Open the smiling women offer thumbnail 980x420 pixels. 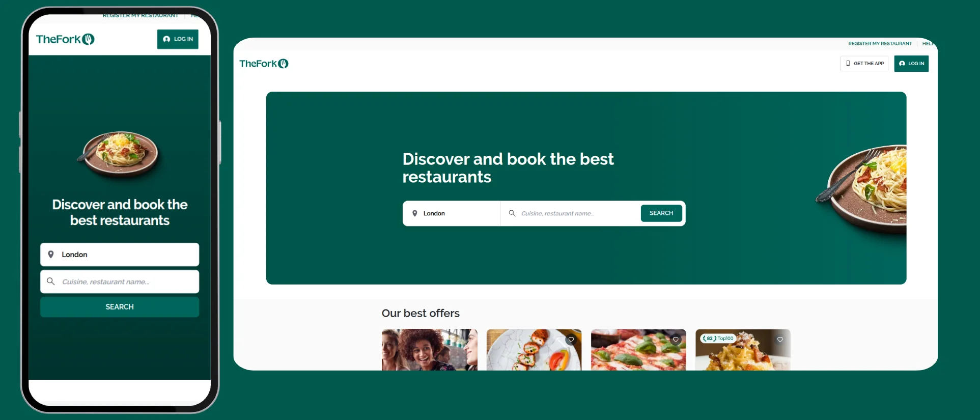(x=430, y=350)
